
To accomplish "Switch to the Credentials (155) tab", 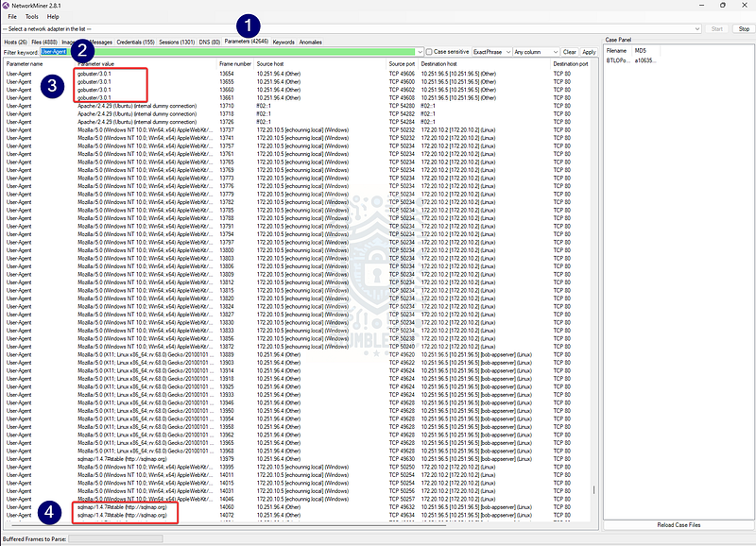I will (135, 43).
